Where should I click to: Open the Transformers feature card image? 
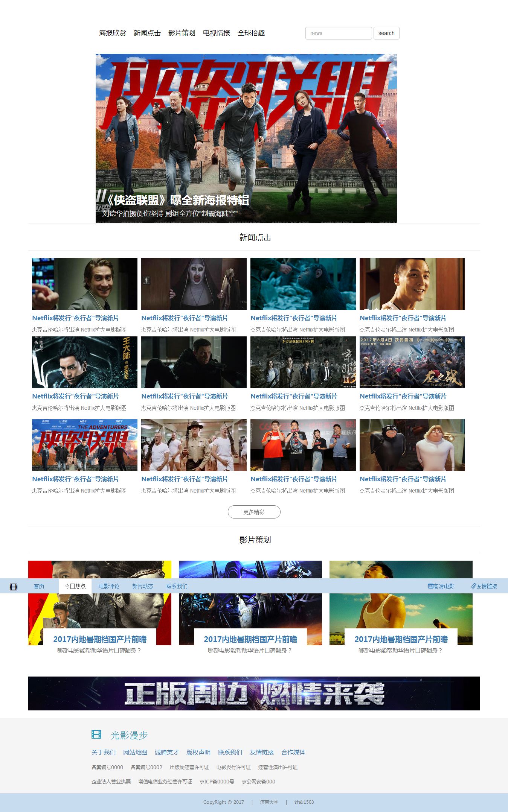(x=250, y=603)
